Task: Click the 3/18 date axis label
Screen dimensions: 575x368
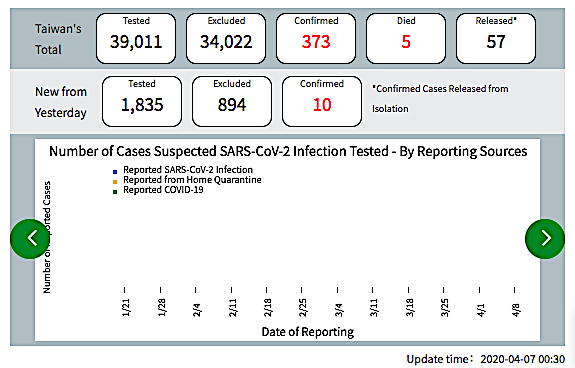Action: (x=409, y=307)
